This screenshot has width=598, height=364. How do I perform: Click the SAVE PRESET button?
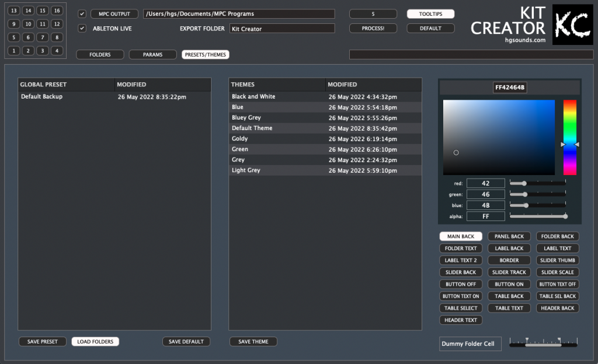tap(42, 341)
